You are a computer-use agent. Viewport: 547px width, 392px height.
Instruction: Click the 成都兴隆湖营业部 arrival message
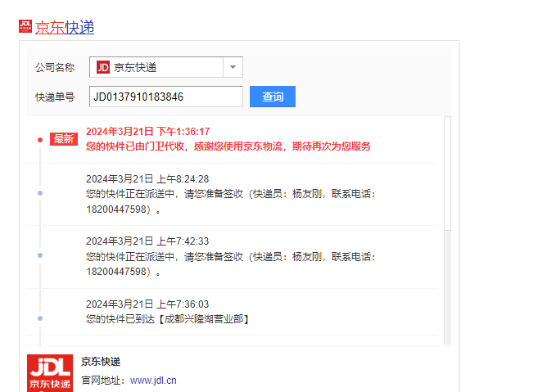[x=167, y=319]
